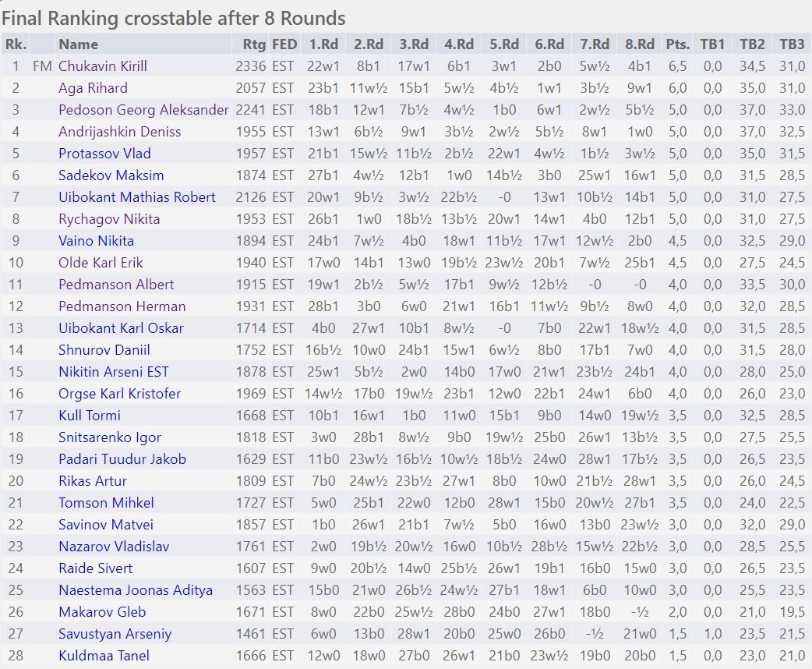Click the Savustyan Arseniy link

click(115, 634)
